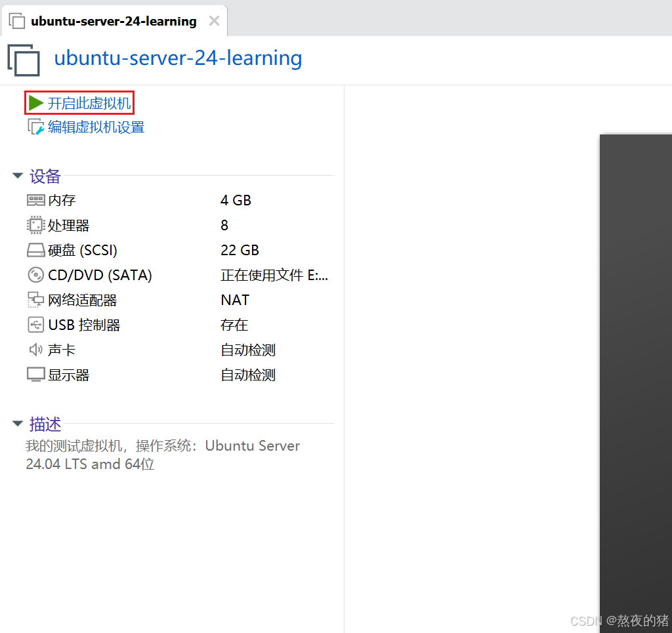Click the display (显示器) monitor icon
This screenshot has height=633, width=672.
click(35, 375)
